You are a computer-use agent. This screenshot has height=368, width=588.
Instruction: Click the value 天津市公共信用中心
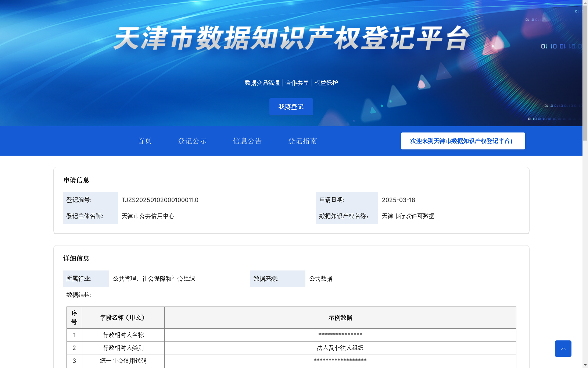point(148,216)
